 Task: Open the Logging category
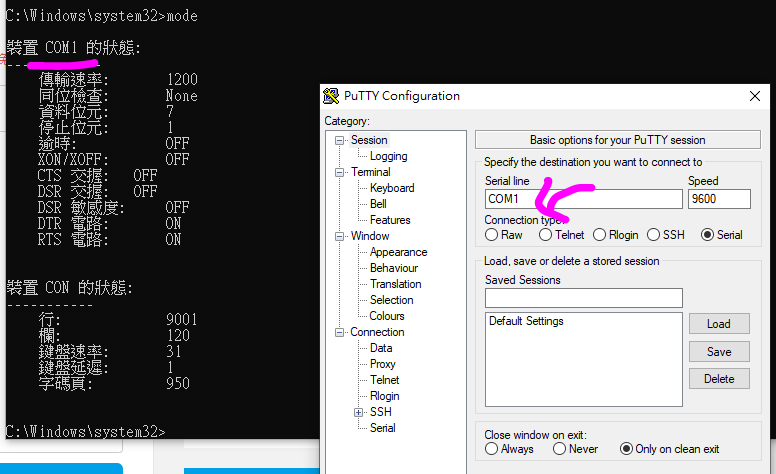388,156
